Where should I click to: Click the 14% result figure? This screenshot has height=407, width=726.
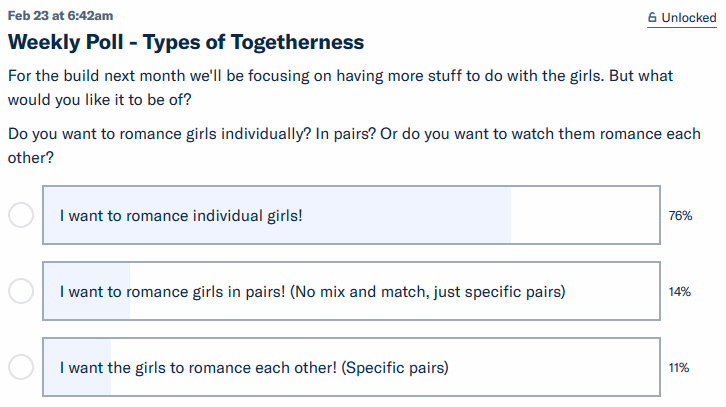point(680,292)
